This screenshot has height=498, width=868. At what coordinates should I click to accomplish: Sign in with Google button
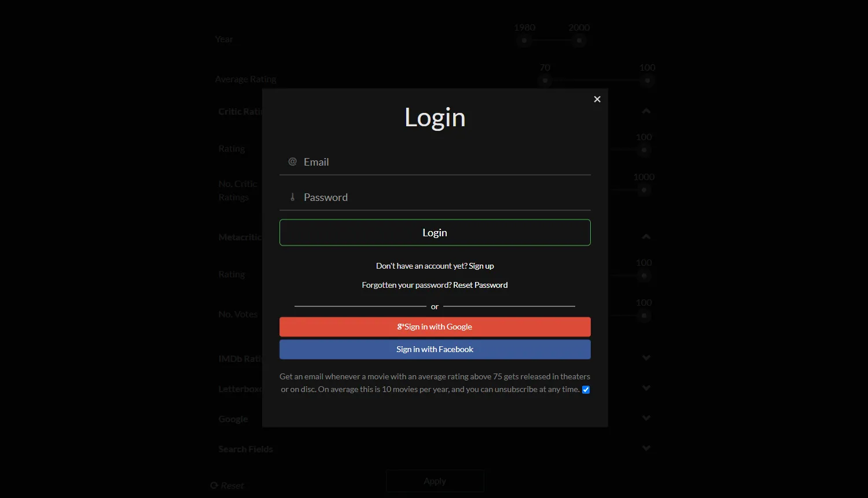tap(435, 327)
